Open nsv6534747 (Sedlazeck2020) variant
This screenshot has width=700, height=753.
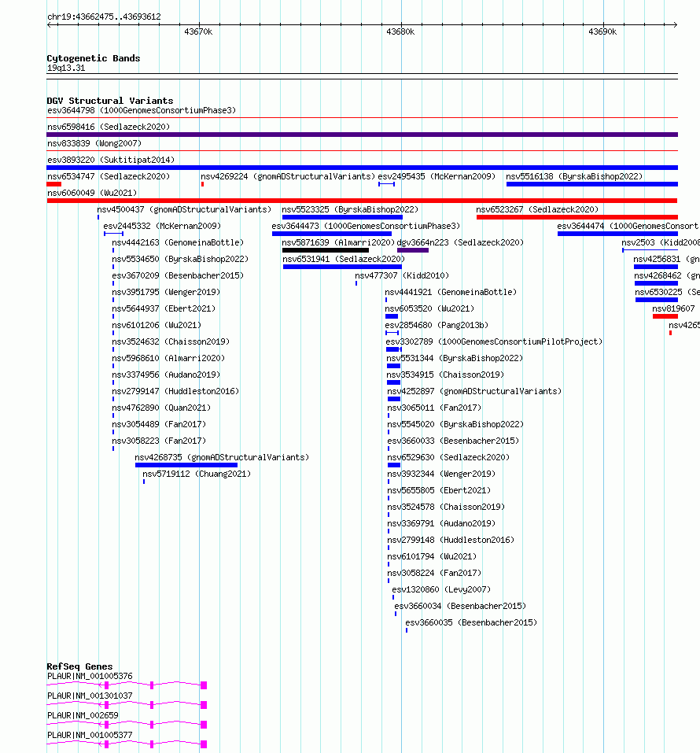pyautogui.click(x=109, y=177)
